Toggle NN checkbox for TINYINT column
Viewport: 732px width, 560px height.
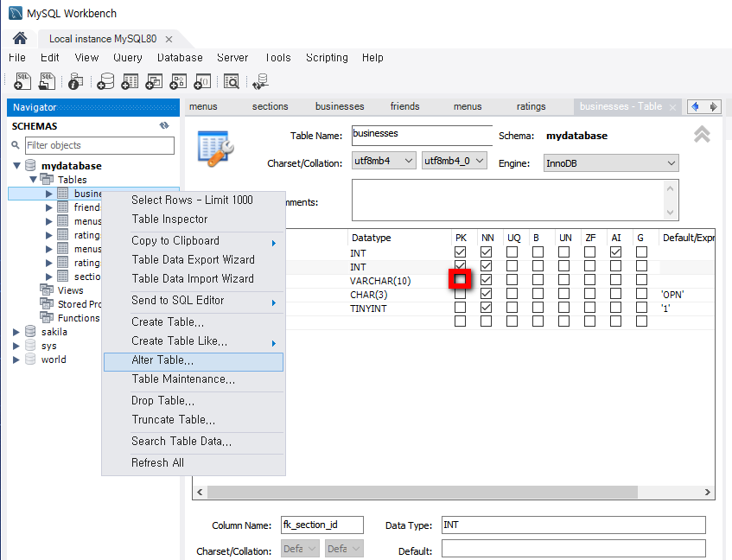tap(486, 308)
